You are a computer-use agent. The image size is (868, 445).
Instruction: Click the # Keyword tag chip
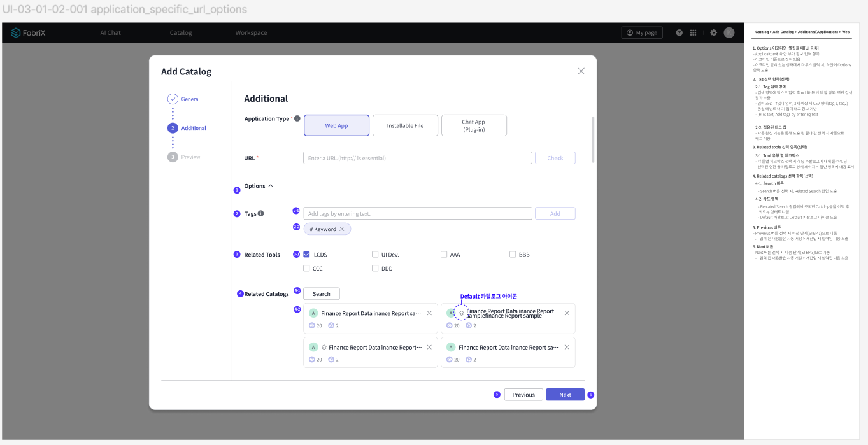pos(327,229)
